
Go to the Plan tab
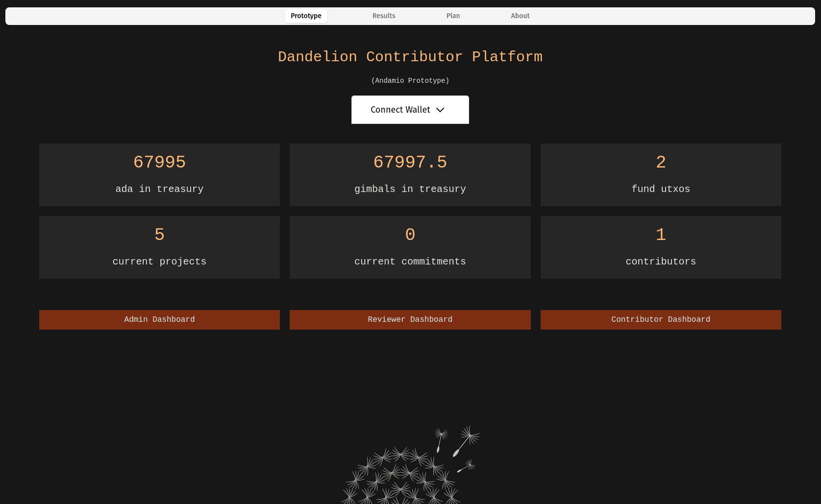453,16
